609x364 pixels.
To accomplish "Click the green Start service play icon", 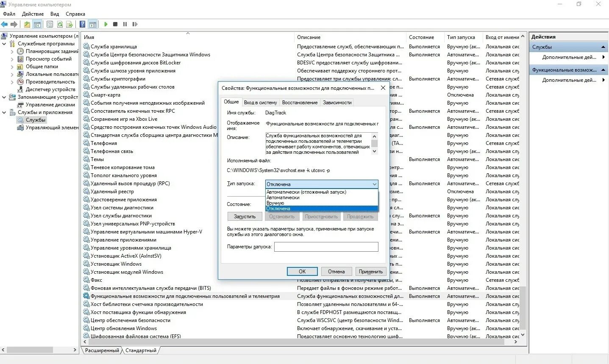I will (x=106, y=24).
